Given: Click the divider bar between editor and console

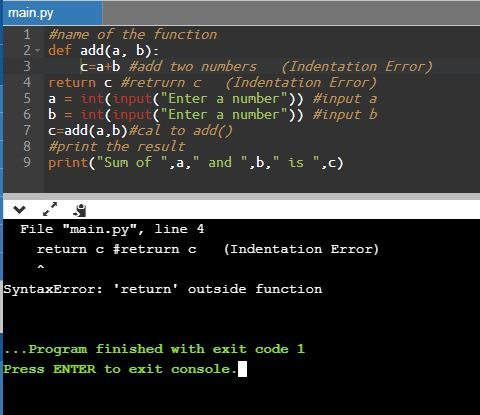Looking at the screenshot, I should click(x=241, y=196).
